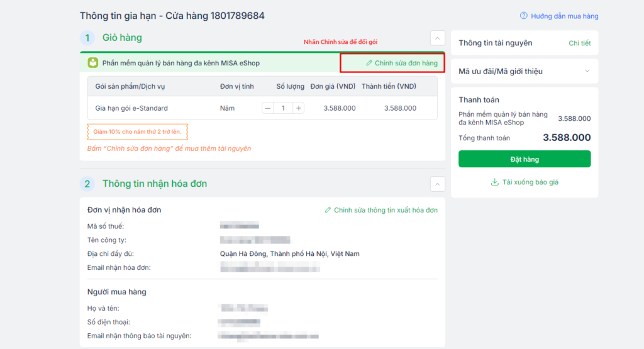This screenshot has width=644, height=349.
Task: Click the MISA eShop product logo icon
Action: [93, 63]
